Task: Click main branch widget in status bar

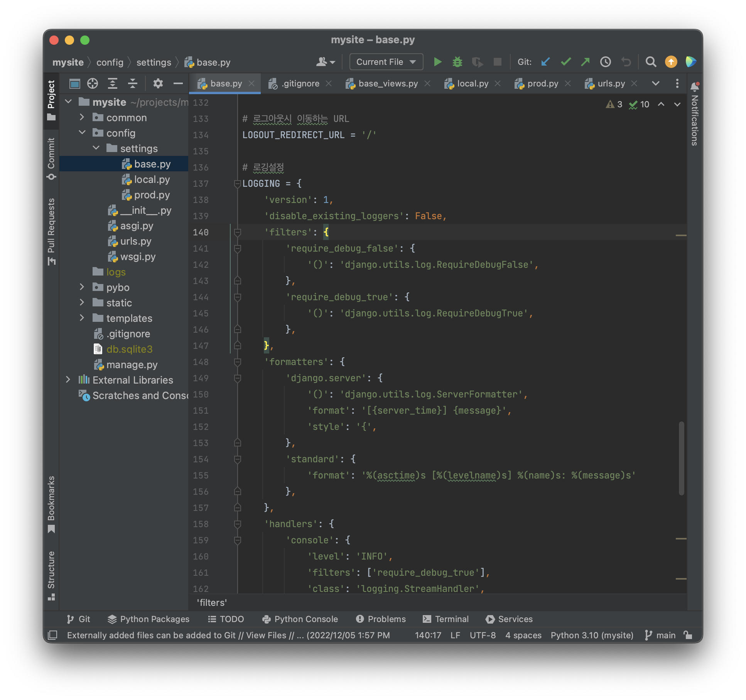Action: coord(660,635)
